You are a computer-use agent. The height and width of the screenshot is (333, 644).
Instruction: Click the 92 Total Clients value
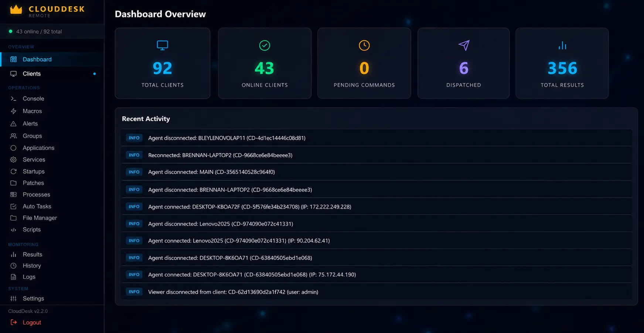coord(163,68)
